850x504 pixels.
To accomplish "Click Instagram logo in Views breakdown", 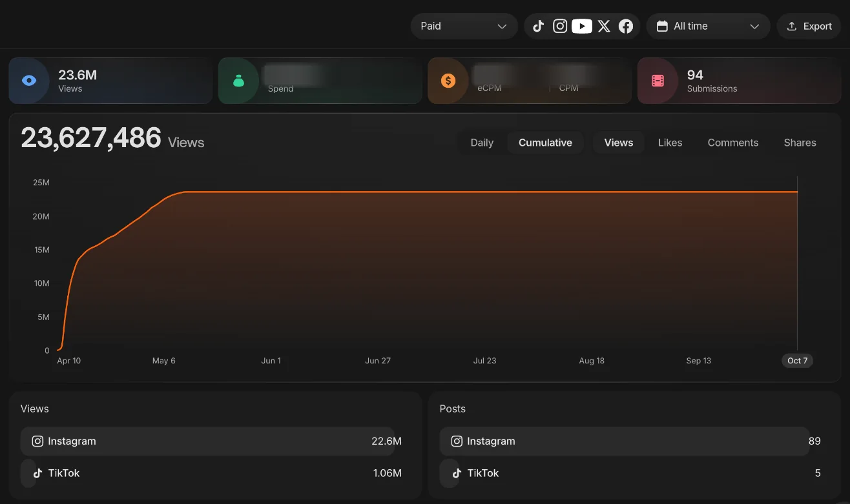I will click(37, 441).
